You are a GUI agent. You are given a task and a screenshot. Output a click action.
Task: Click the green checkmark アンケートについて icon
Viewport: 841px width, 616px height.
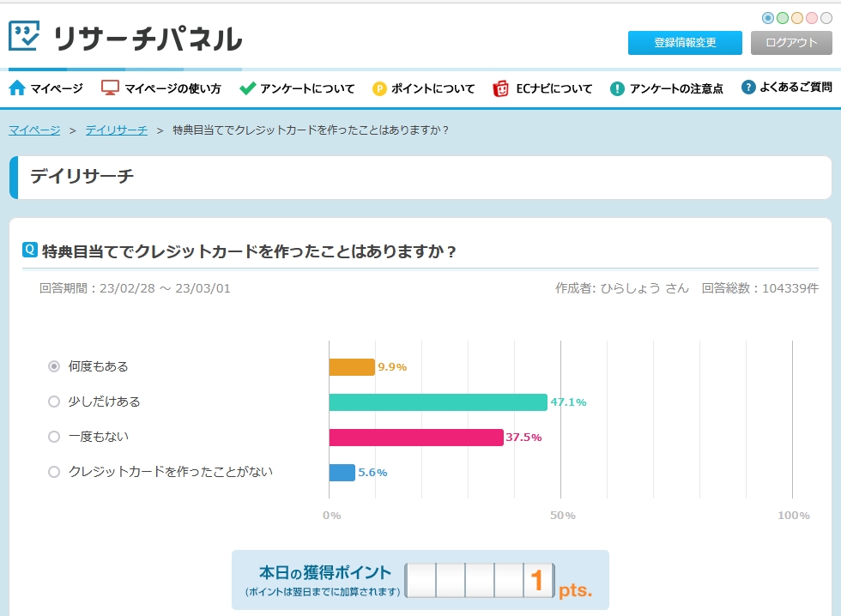[247, 88]
